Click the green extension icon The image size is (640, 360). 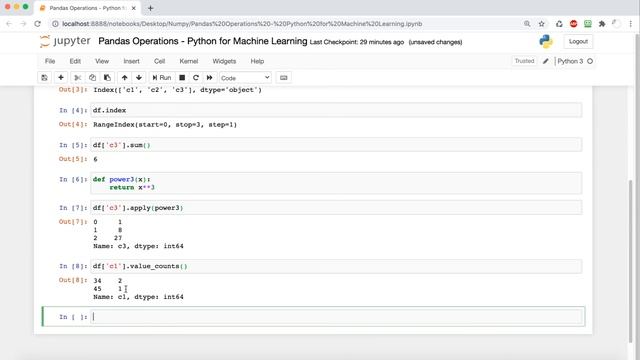point(588,24)
